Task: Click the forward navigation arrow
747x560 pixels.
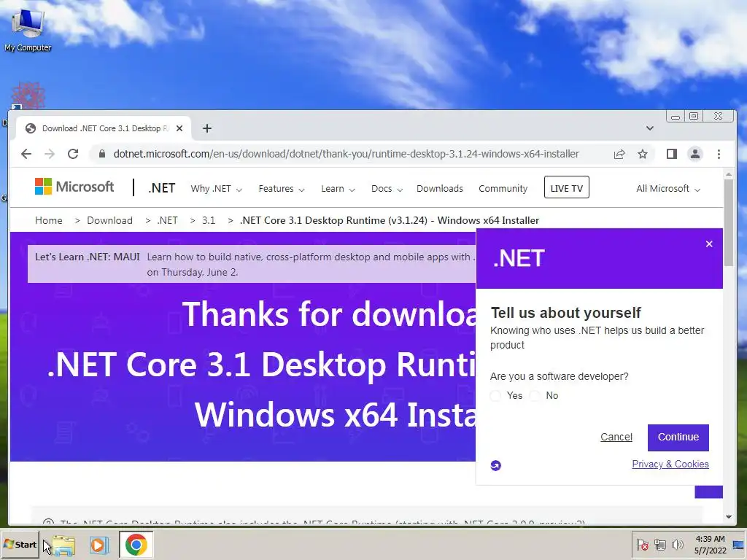Action: point(50,154)
